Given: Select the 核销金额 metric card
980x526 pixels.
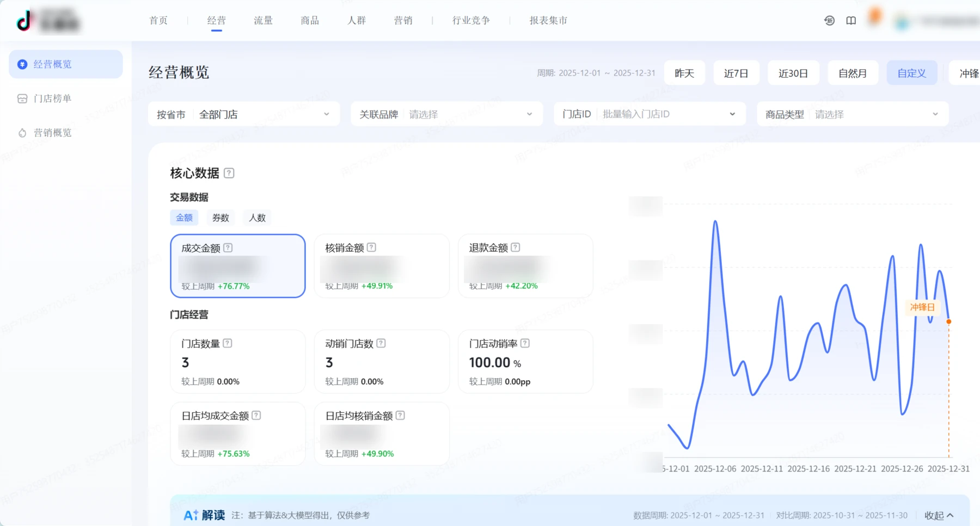Looking at the screenshot, I should (382, 266).
